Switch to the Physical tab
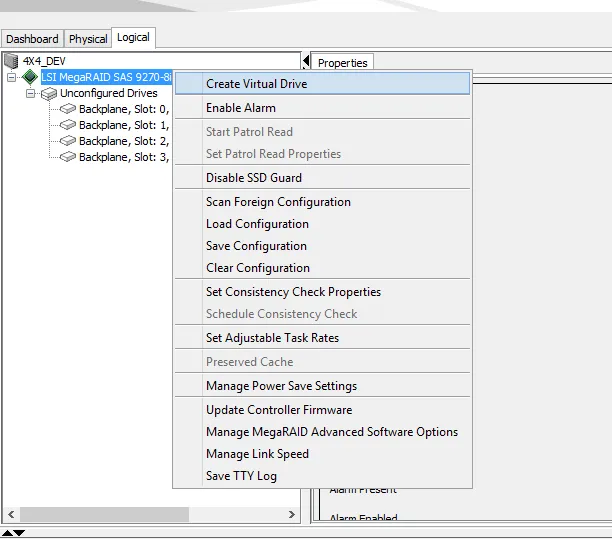This screenshot has width=612, height=539. [x=88, y=39]
